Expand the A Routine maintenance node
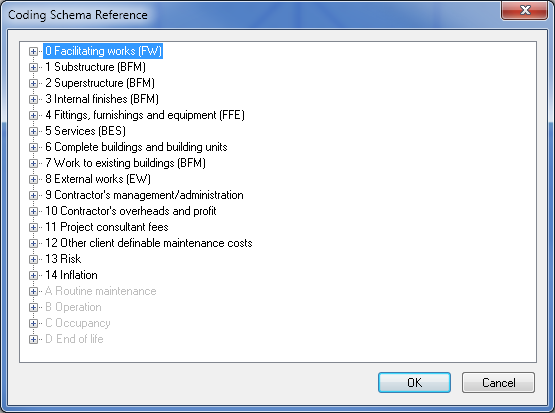 (33, 291)
